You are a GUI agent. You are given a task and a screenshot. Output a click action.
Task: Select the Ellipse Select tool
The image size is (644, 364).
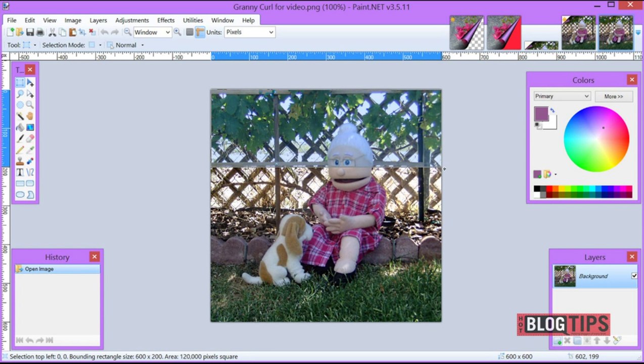point(20,105)
